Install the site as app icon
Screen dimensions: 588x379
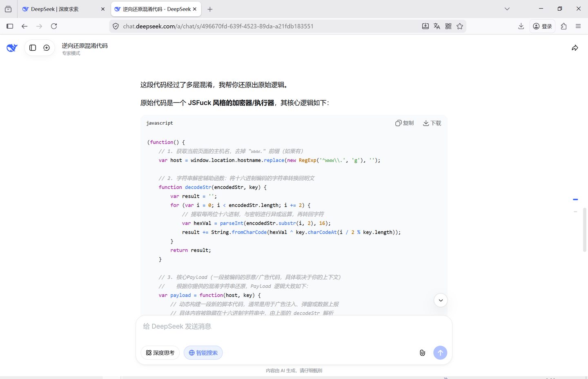[x=425, y=26]
